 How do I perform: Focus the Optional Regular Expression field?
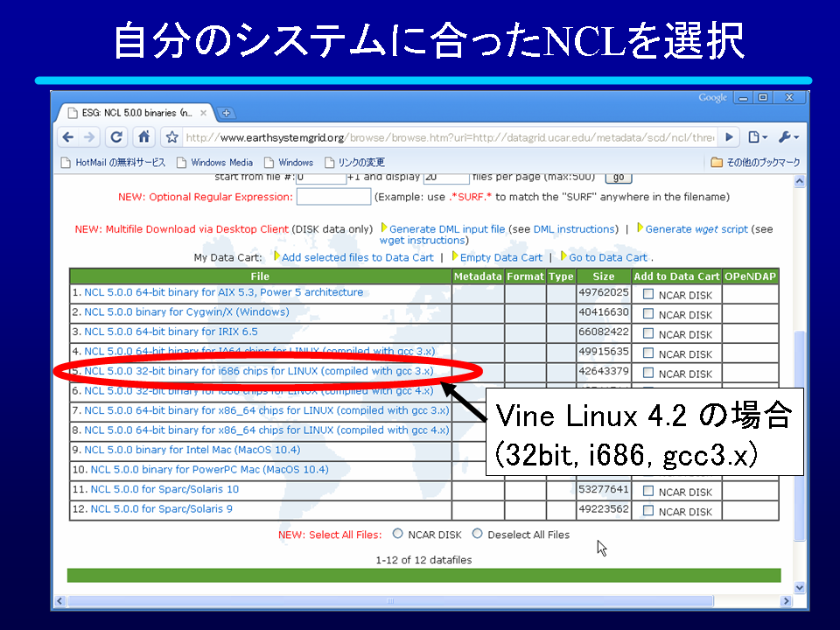coord(333,197)
